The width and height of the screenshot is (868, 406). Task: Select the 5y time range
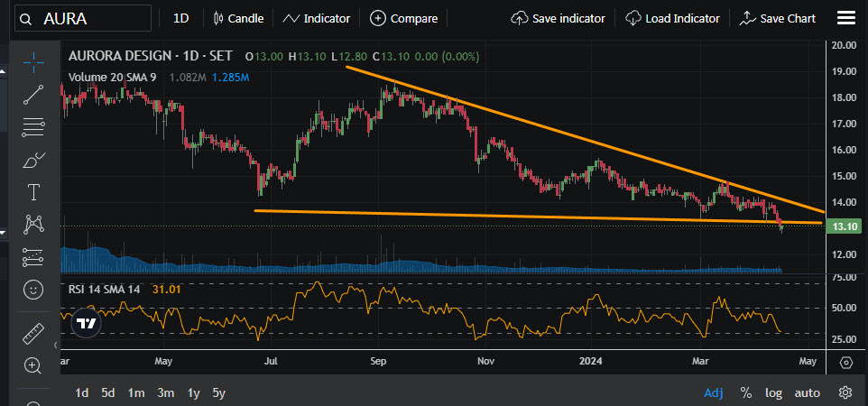218,392
